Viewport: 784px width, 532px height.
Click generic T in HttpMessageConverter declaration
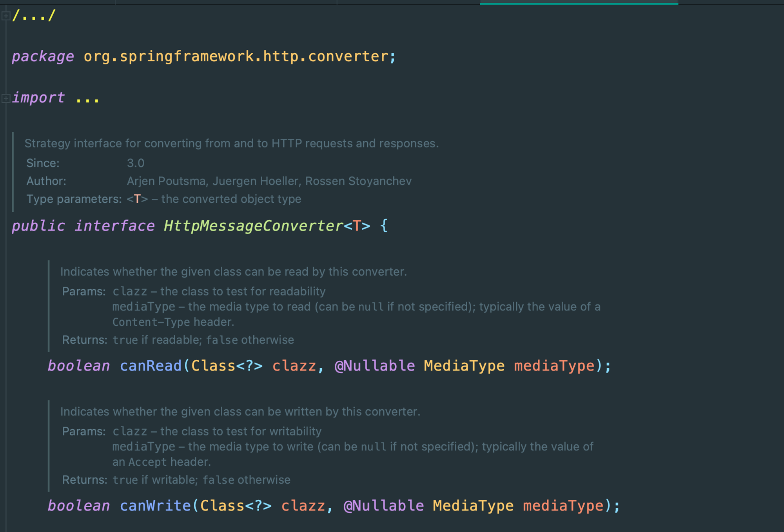(357, 226)
